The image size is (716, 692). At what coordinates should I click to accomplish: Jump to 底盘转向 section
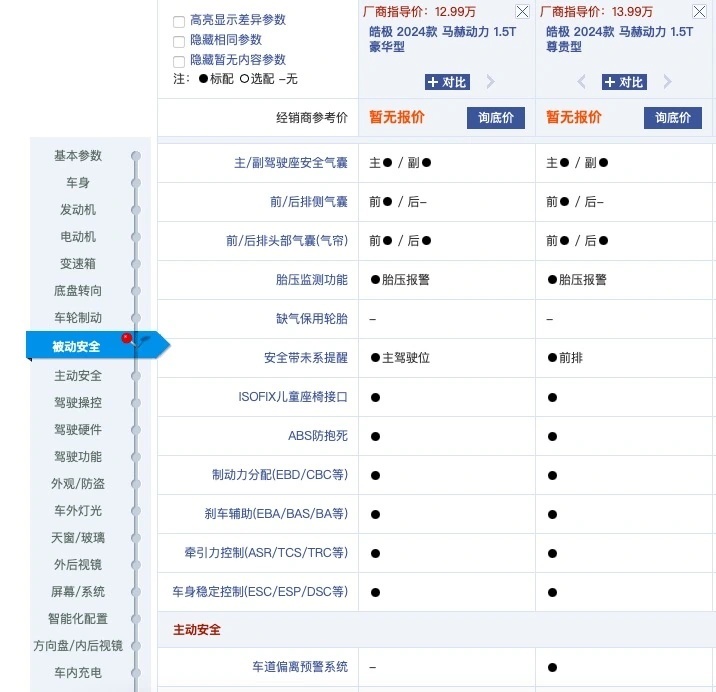(x=78, y=291)
